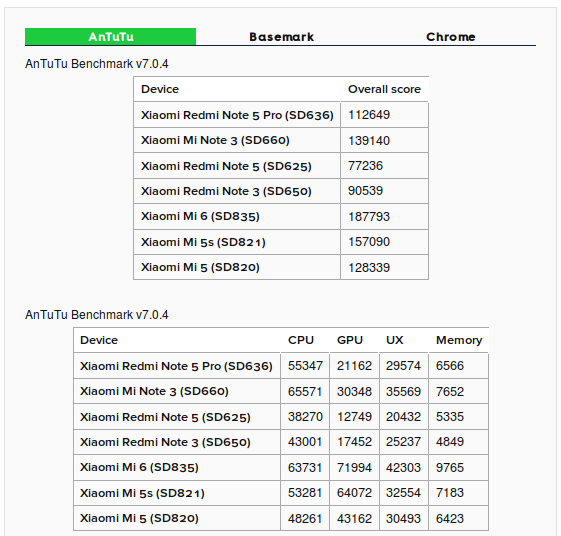Screen dimensions: 561x536
Task: Click the Redmi Note 5 CPU score 38270
Action: click(305, 416)
